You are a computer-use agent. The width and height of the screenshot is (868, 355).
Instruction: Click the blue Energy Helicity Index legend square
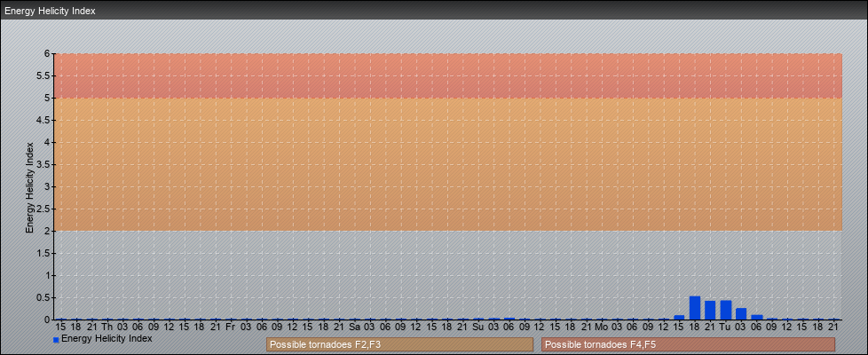(56, 340)
